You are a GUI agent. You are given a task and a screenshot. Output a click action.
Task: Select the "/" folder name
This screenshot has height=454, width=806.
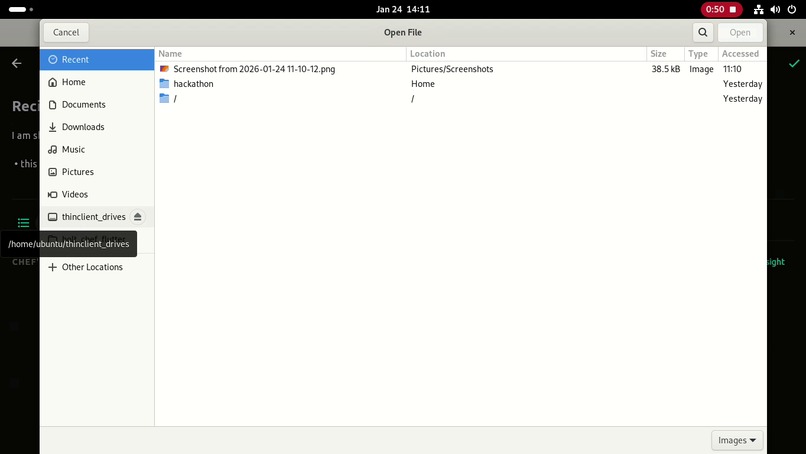175,99
